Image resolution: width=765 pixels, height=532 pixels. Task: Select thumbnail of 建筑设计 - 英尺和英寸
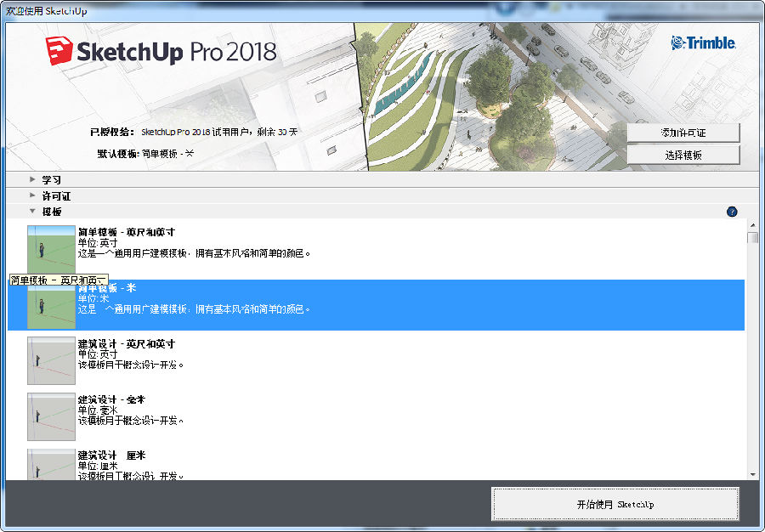(51, 361)
